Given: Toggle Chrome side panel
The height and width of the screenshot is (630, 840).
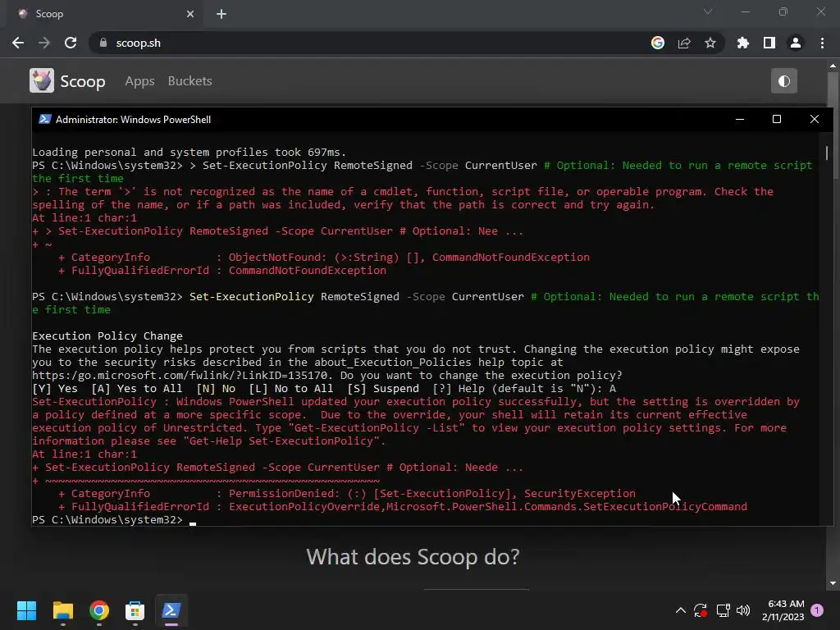Looking at the screenshot, I should point(769,43).
